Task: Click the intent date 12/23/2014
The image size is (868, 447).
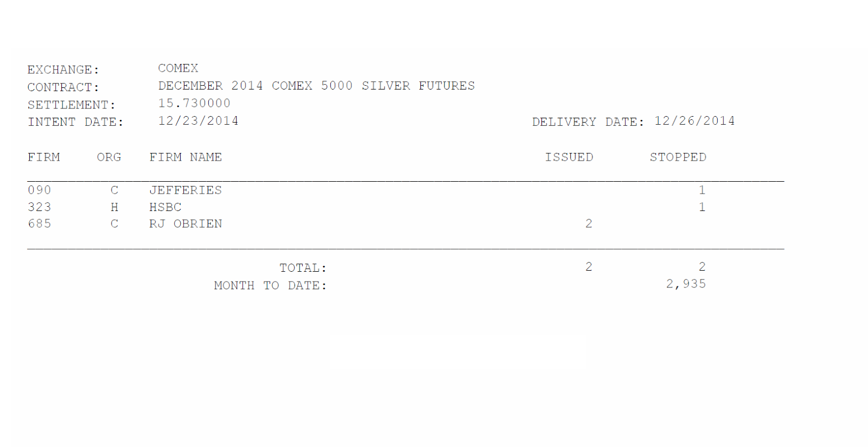Action: coord(198,120)
